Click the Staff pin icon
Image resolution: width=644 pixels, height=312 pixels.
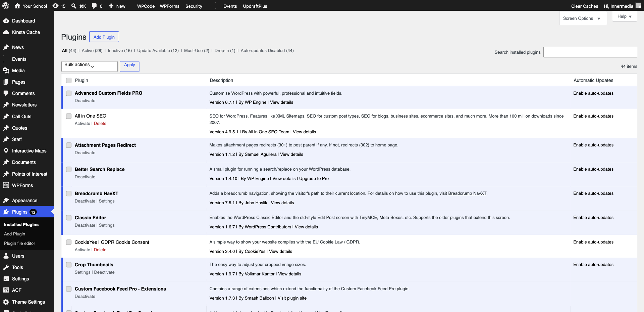point(6,139)
